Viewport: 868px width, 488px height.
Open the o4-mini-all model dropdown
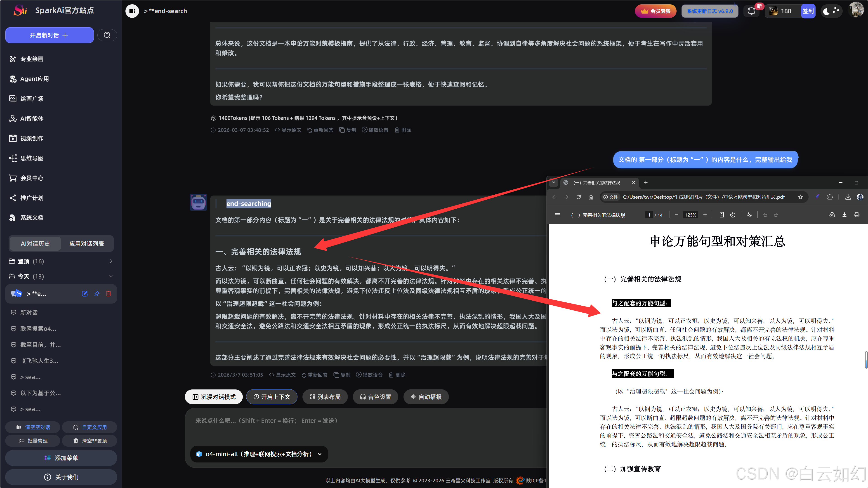pos(259,454)
